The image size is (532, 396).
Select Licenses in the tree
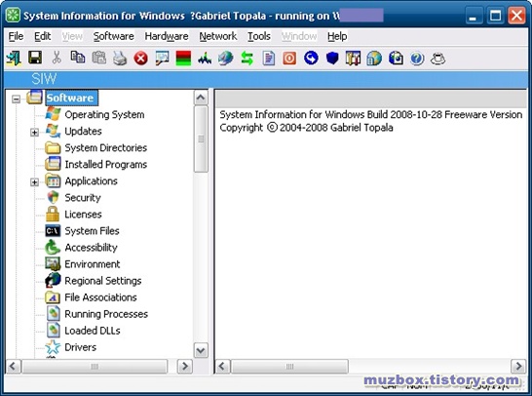tap(83, 215)
